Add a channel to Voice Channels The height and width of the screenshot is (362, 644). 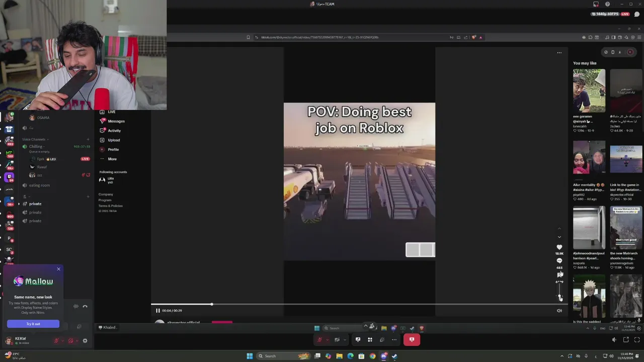pos(88,139)
